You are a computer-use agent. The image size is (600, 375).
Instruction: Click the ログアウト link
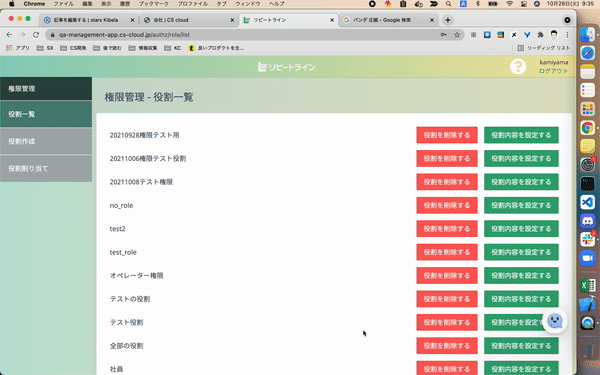[x=553, y=71]
